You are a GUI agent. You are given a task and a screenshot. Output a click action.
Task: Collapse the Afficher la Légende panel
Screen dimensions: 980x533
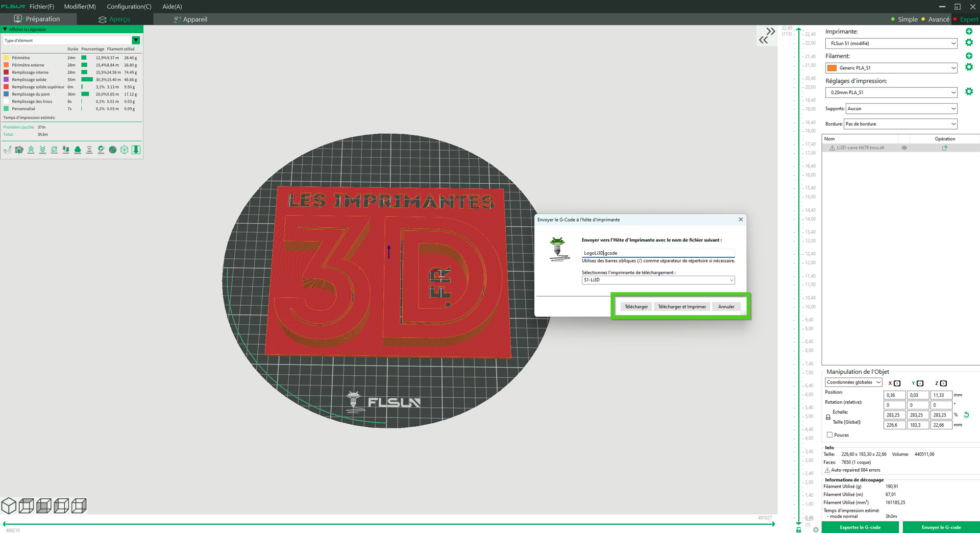pos(5,29)
